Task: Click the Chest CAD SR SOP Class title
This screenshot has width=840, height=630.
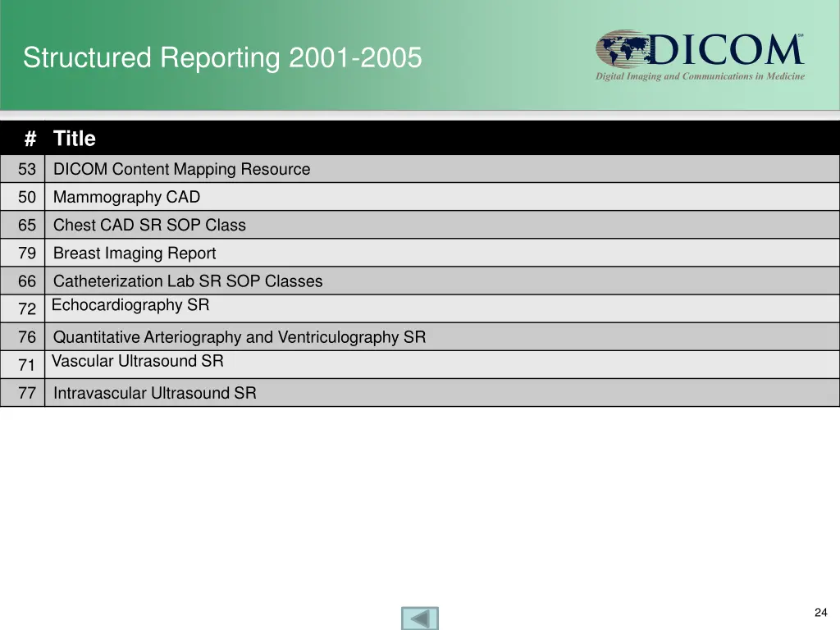Action: tap(149, 226)
